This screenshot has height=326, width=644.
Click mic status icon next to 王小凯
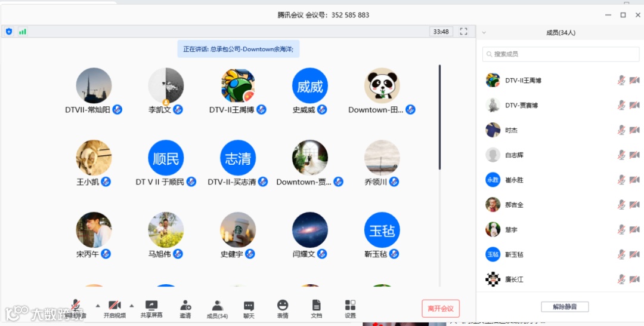[x=106, y=182]
